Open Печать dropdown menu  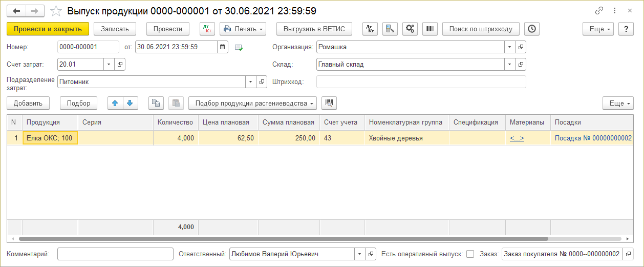point(243,29)
